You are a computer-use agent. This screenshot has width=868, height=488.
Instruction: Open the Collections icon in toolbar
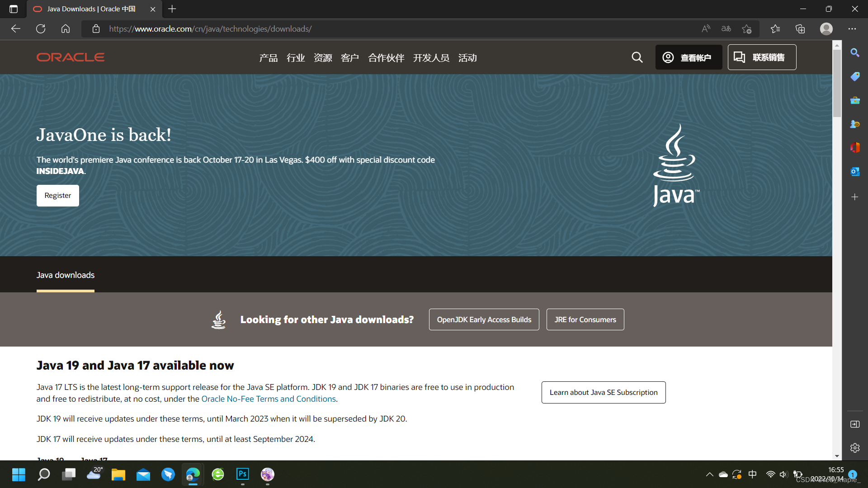pos(800,29)
